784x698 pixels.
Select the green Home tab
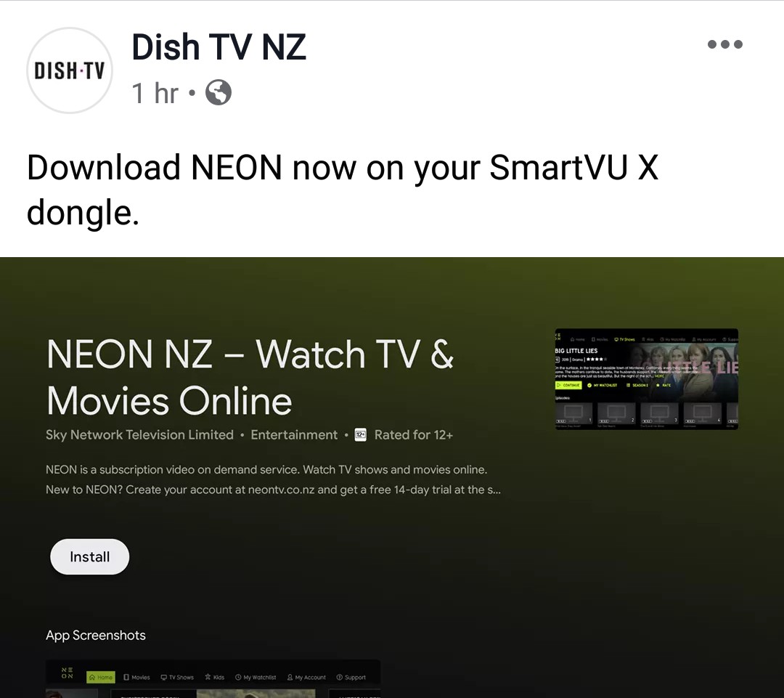click(x=100, y=677)
